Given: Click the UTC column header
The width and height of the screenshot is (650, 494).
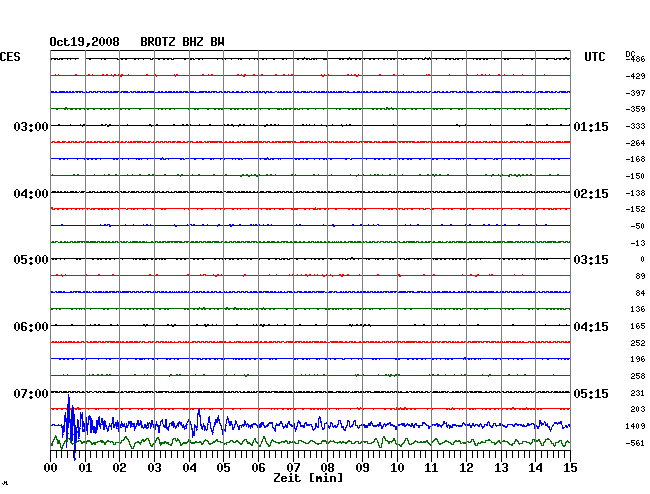Looking at the screenshot, I should pos(594,58).
